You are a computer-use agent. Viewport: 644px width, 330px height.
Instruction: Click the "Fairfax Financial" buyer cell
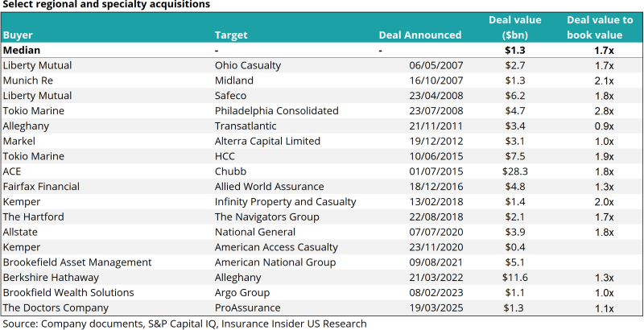(x=41, y=187)
